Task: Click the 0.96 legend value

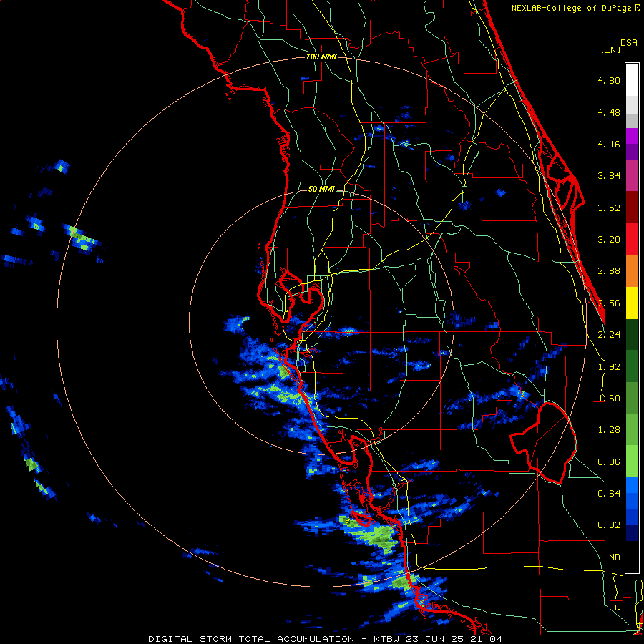Action: [609, 462]
